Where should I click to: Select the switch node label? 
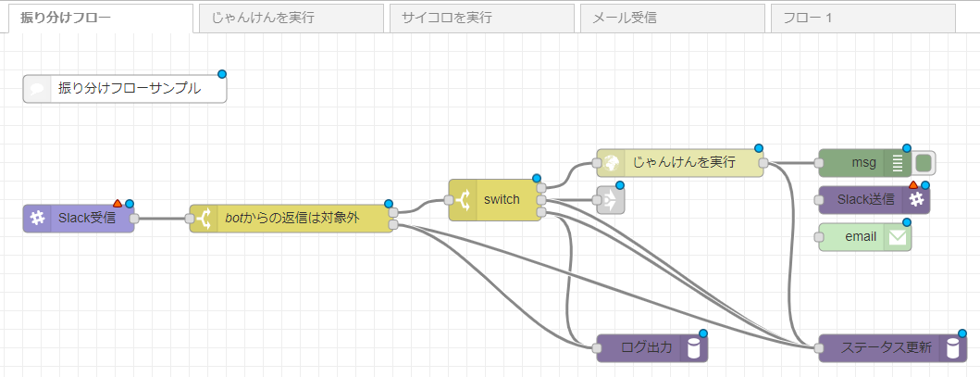click(x=502, y=200)
